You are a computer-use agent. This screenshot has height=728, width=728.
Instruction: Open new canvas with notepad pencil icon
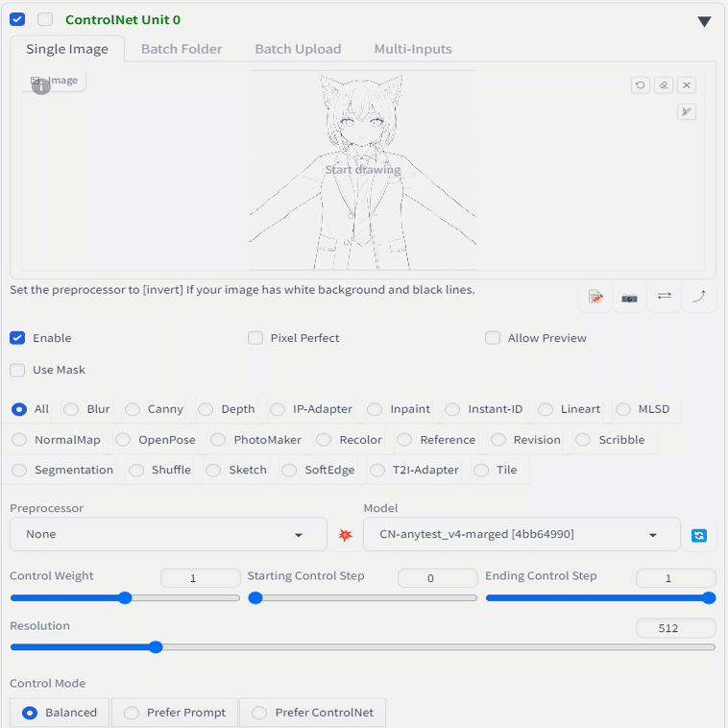595,297
